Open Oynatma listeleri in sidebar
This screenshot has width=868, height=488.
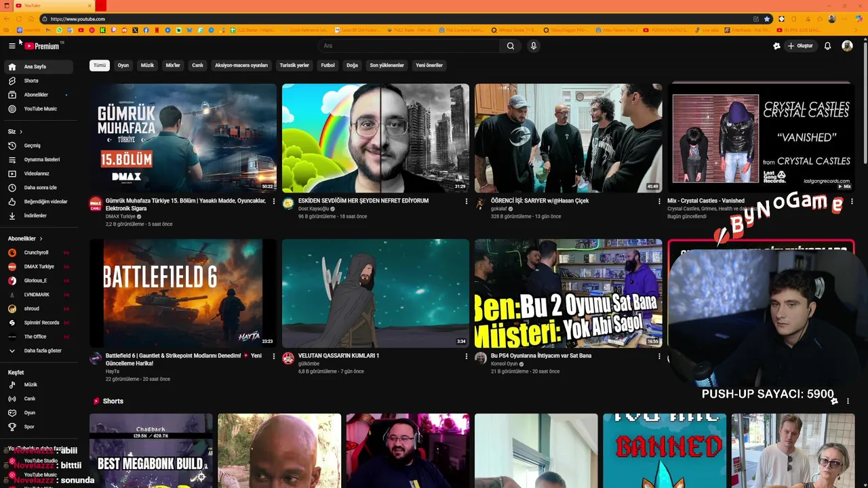(x=39, y=160)
